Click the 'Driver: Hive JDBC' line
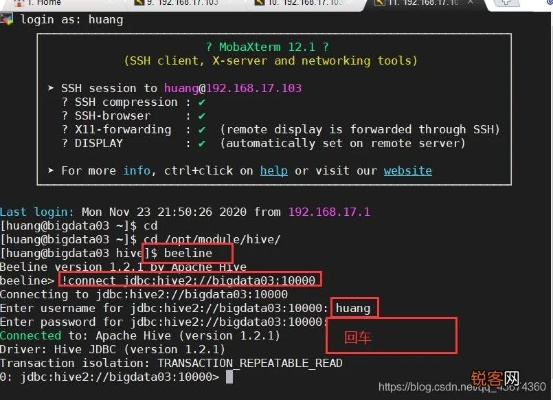This screenshot has height=400, width=553. point(113,350)
